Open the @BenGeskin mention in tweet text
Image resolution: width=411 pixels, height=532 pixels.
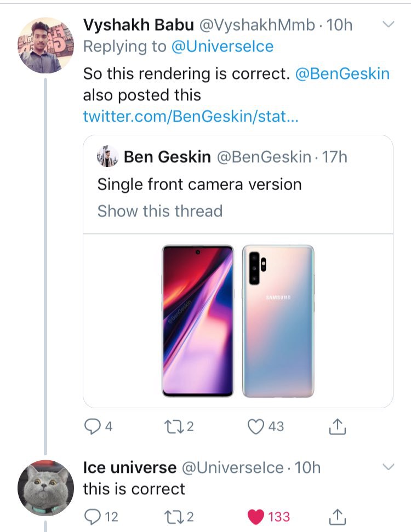click(342, 73)
